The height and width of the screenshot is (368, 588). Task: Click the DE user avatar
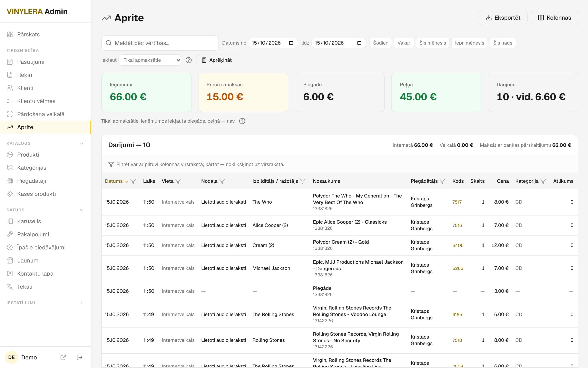[11, 357]
